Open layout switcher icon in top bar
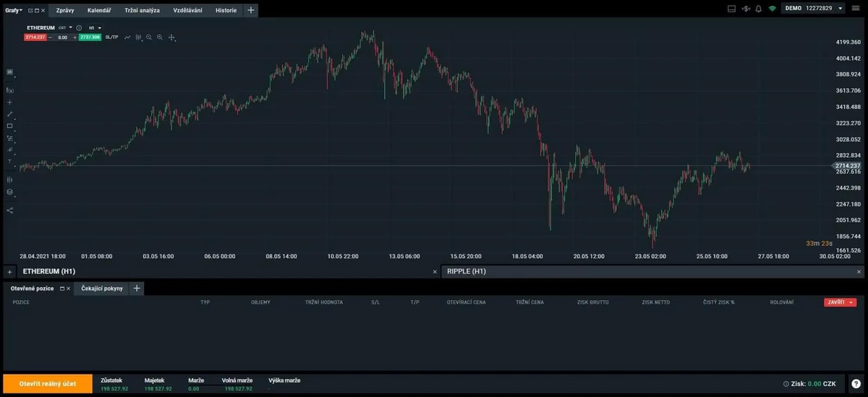The width and height of the screenshot is (868, 397). click(731, 9)
